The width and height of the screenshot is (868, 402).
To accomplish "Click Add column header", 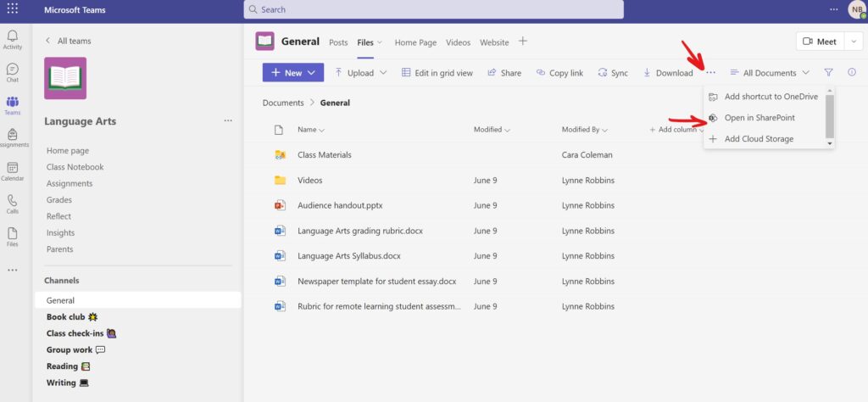I will 676,130.
